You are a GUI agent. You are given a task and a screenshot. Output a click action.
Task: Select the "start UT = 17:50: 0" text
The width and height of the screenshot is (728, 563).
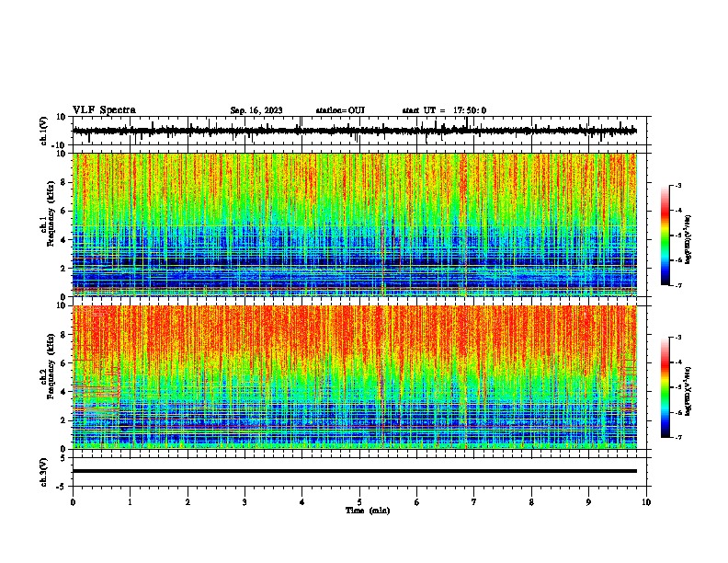click(x=444, y=110)
